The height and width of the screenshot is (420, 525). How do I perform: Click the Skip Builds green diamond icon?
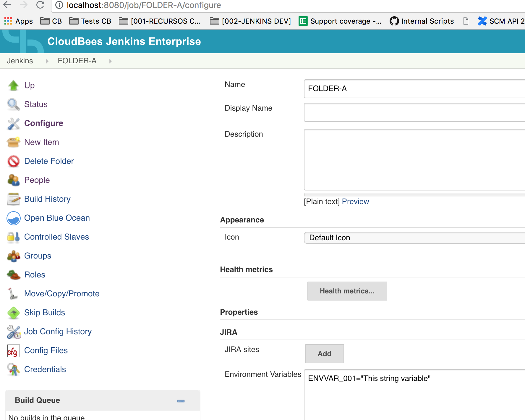click(x=13, y=313)
